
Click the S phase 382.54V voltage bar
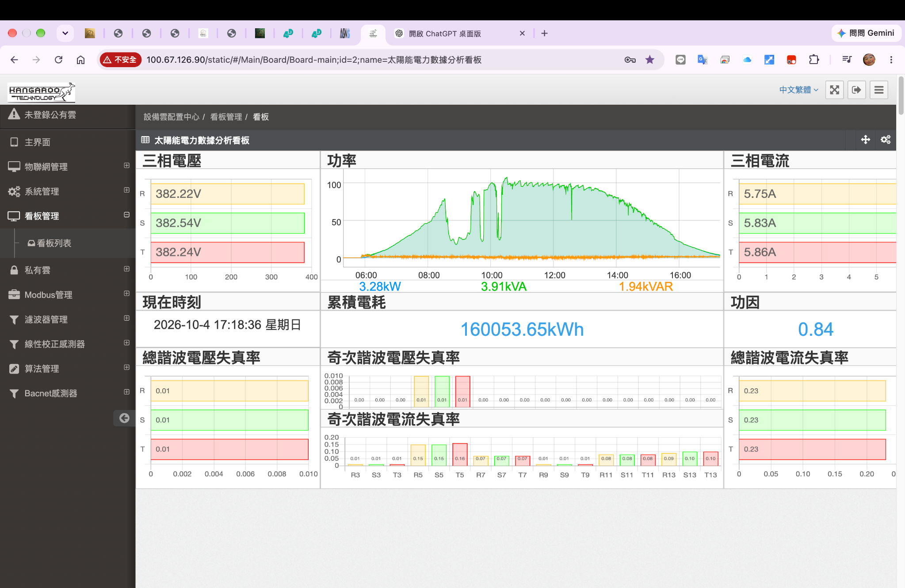point(227,223)
